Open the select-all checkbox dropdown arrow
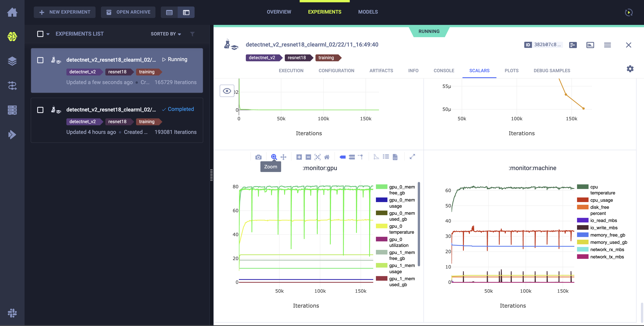This screenshot has width=644, height=326. [48, 34]
